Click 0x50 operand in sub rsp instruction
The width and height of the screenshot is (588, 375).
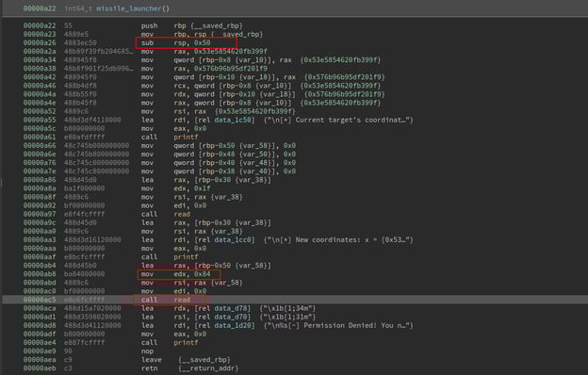[x=202, y=42]
